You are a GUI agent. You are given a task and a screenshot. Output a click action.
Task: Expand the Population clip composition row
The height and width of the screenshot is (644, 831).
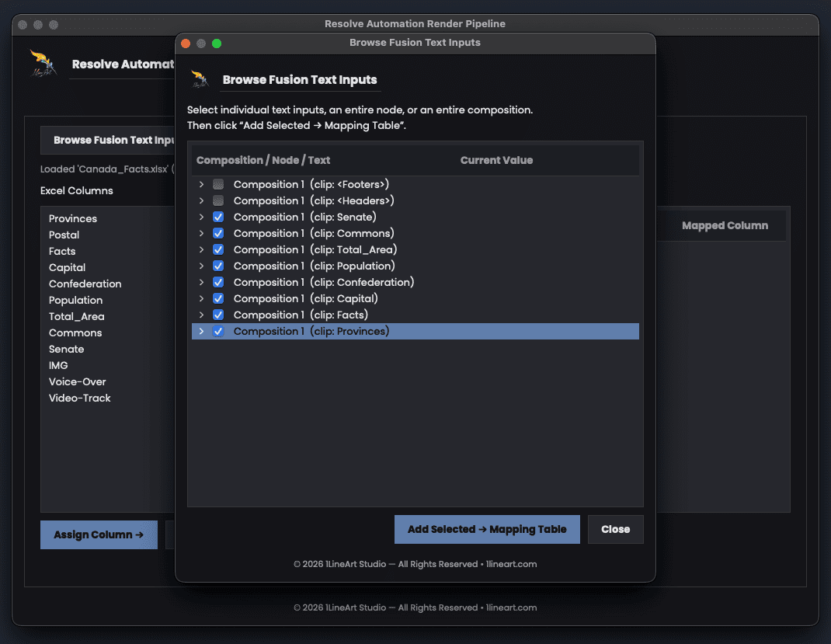click(x=201, y=266)
